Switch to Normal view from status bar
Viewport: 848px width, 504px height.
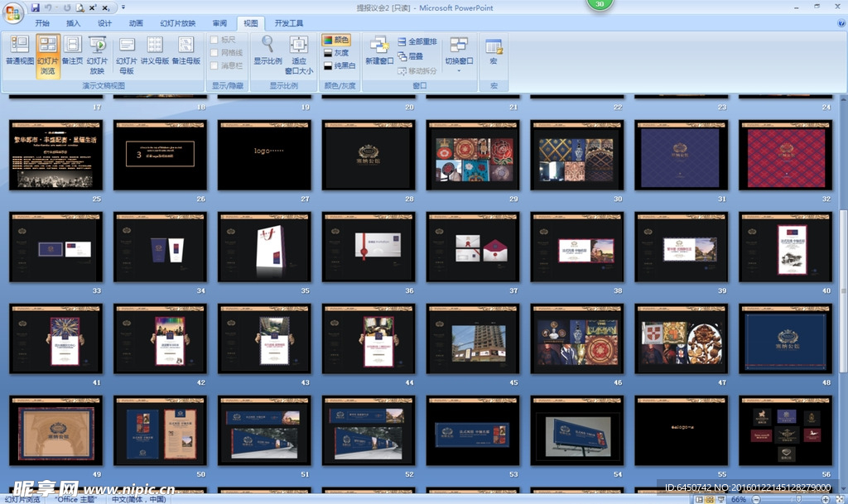click(699, 500)
